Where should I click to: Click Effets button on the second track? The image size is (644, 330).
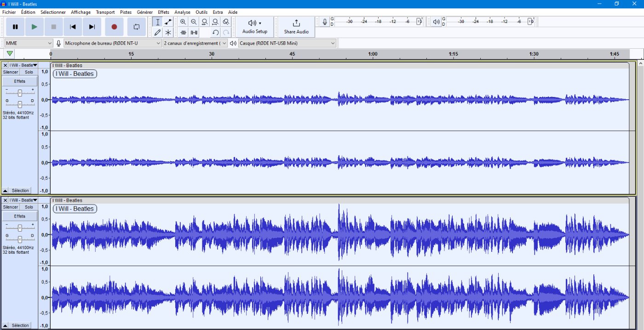20,216
